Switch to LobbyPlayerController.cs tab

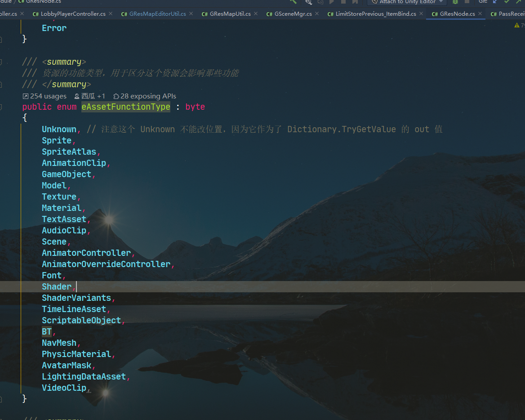(x=73, y=14)
